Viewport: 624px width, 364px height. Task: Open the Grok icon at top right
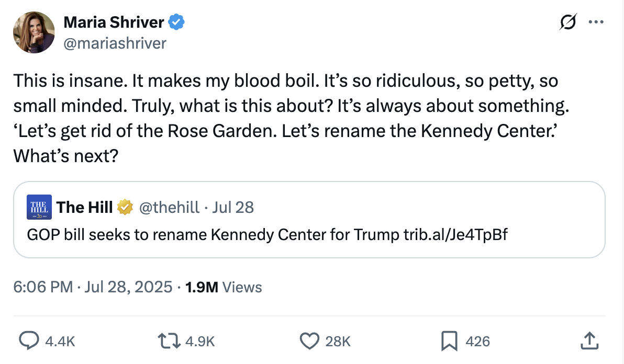click(x=568, y=22)
